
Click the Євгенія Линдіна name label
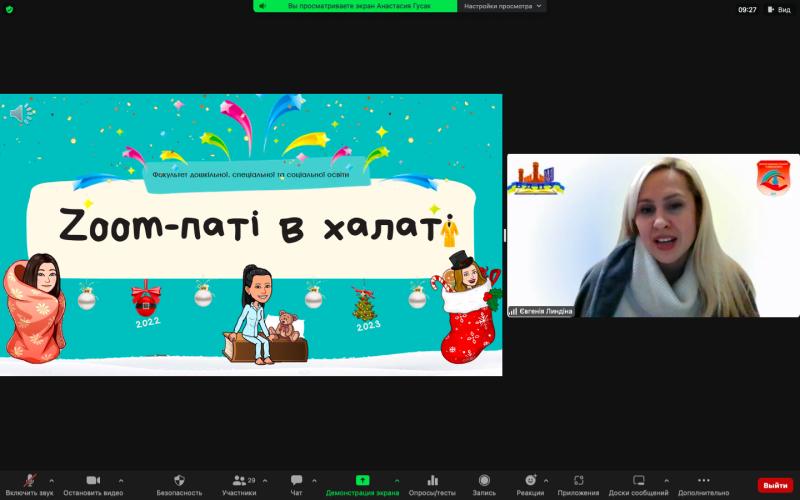tap(541, 311)
